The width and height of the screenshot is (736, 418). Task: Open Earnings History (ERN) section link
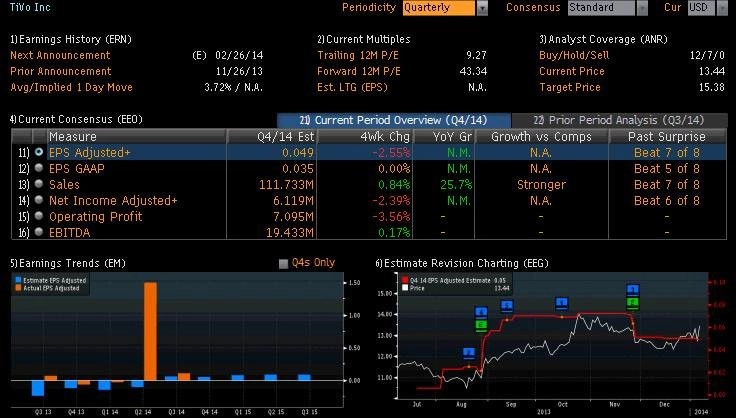click(71, 39)
